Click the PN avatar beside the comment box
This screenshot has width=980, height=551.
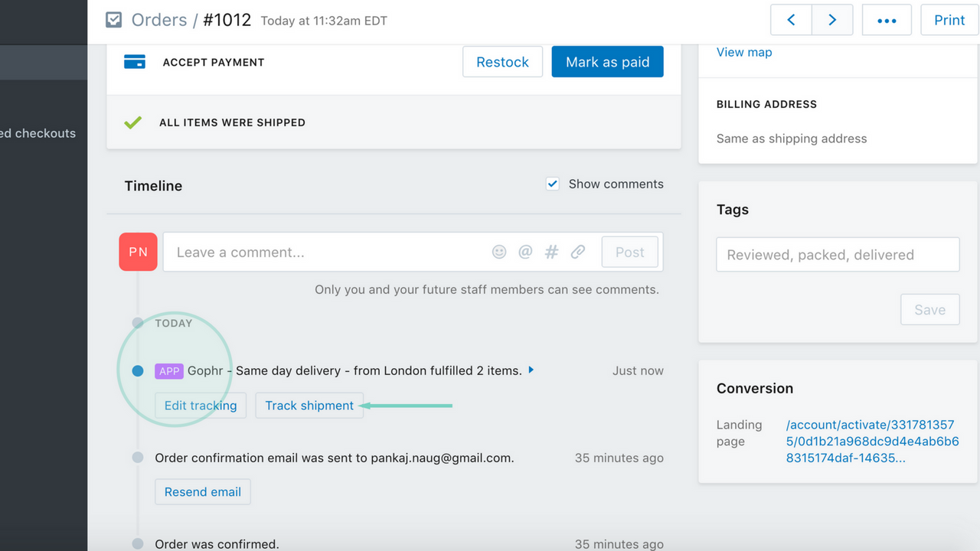pos(138,252)
